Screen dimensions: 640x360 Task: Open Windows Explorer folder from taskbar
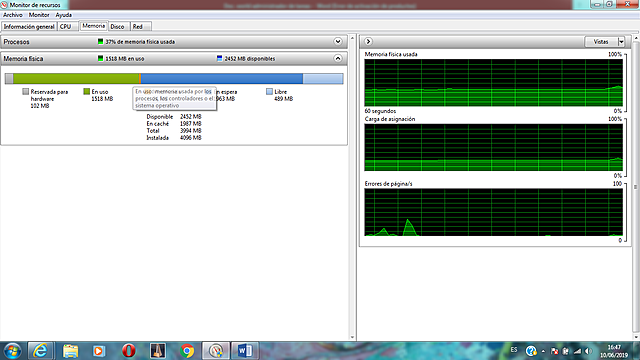(70, 351)
